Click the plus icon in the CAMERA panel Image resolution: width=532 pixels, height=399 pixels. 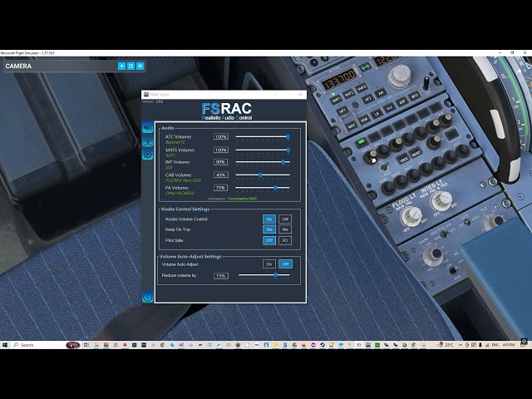[121, 66]
